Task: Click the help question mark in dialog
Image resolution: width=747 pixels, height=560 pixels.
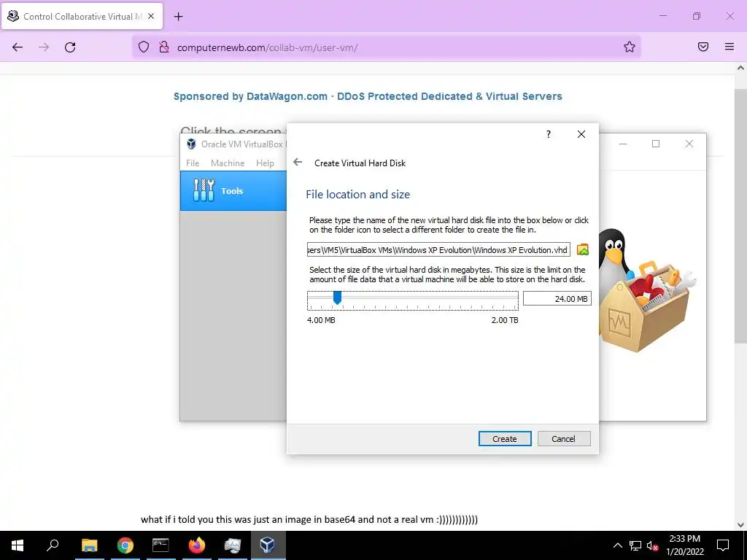Action: [549, 134]
